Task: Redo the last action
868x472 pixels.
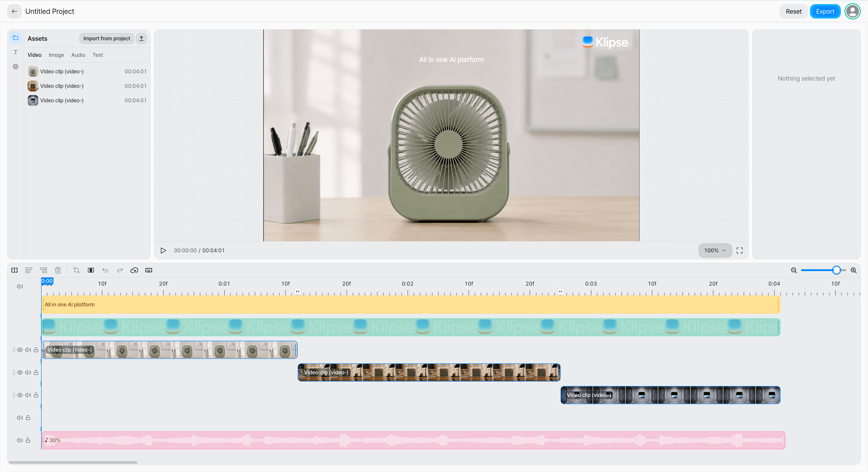Action: [x=120, y=270]
